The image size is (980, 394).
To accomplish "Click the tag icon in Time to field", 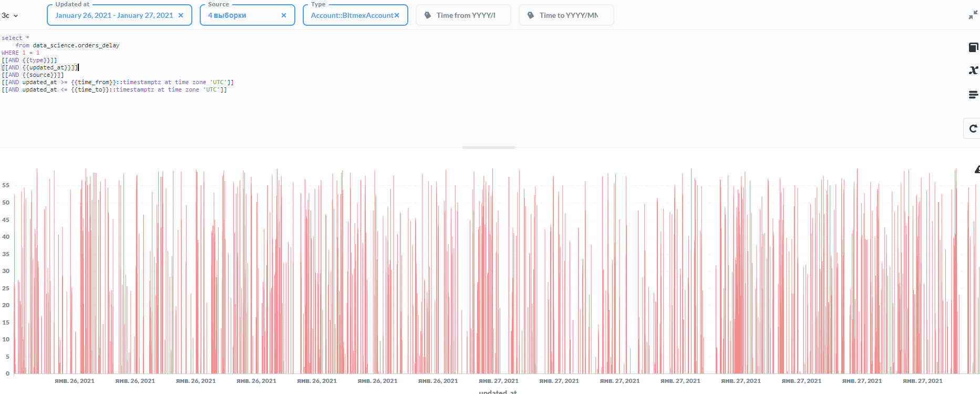I will (531, 15).
